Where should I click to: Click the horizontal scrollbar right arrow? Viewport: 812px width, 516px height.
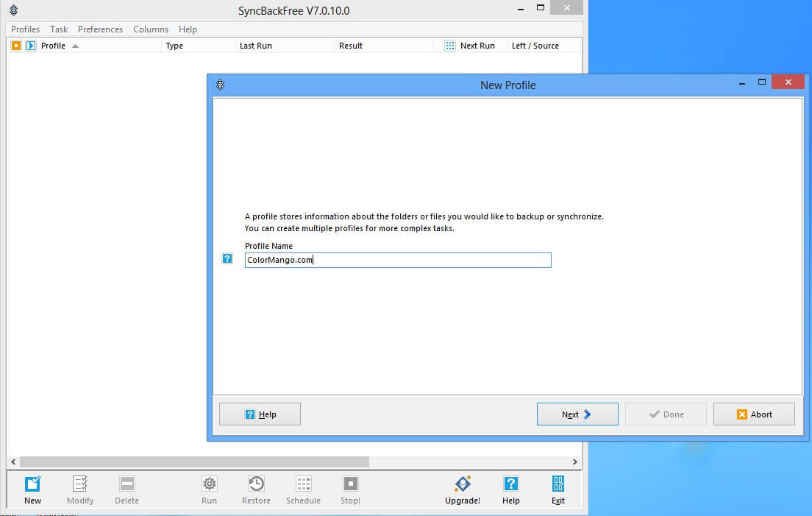(x=575, y=462)
